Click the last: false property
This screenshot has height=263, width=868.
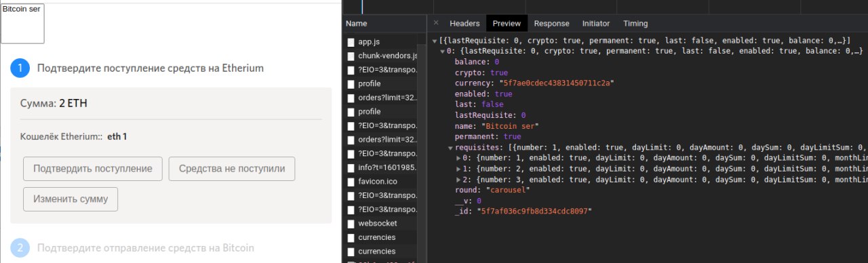(479, 104)
